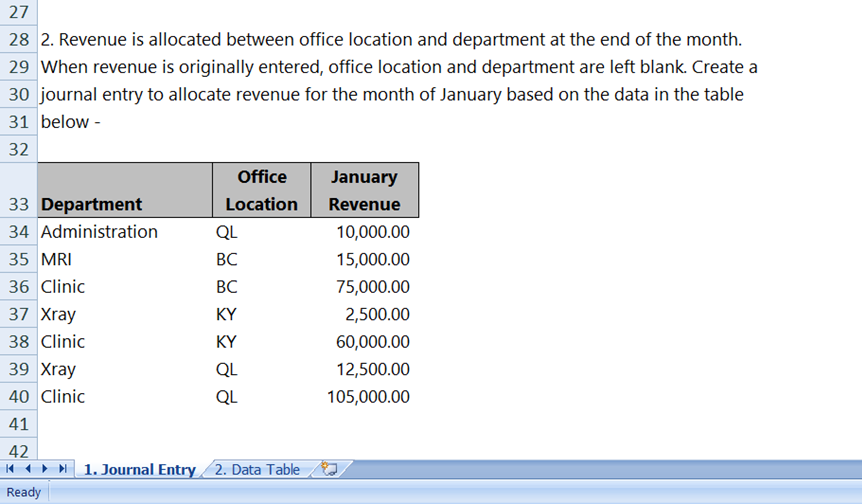The width and height of the screenshot is (862, 504).
Task: Select row header 38
Action: click(19, 342)
